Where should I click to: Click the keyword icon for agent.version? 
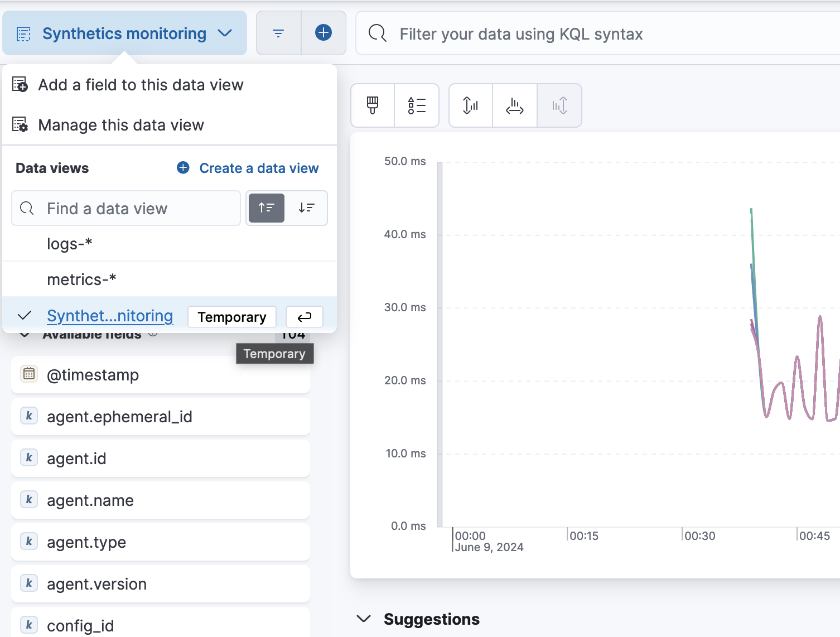point(29,583)
